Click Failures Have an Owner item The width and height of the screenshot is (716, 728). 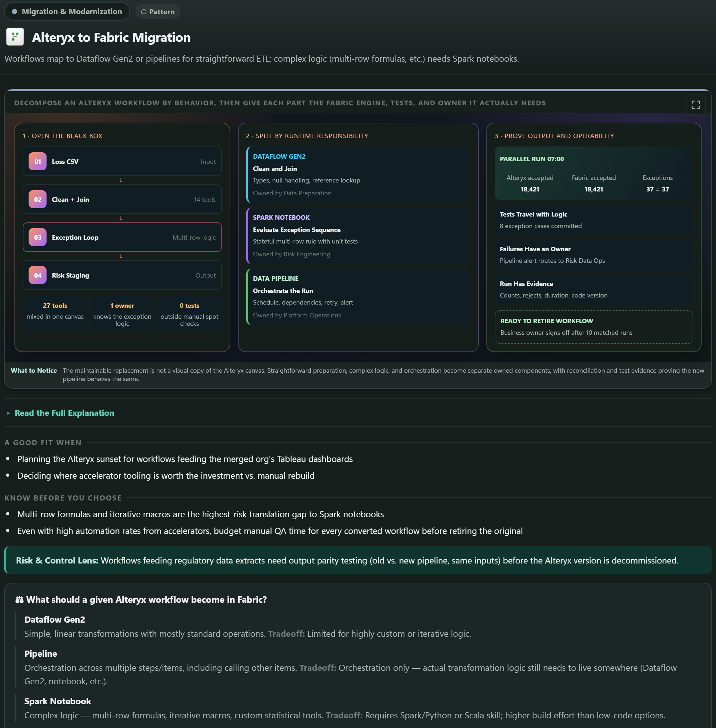pyautogui.click(x=594, y=255)
